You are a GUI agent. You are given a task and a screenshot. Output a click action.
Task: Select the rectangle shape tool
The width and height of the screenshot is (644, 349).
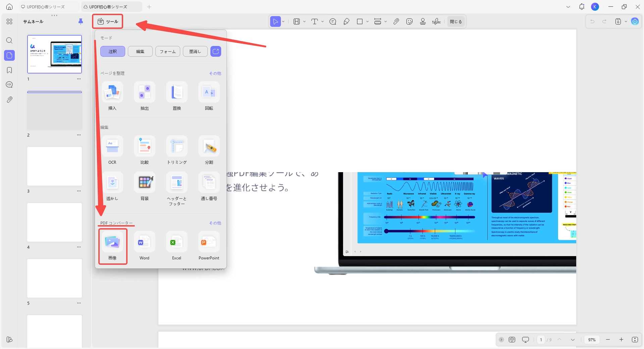tap(360, 21)
